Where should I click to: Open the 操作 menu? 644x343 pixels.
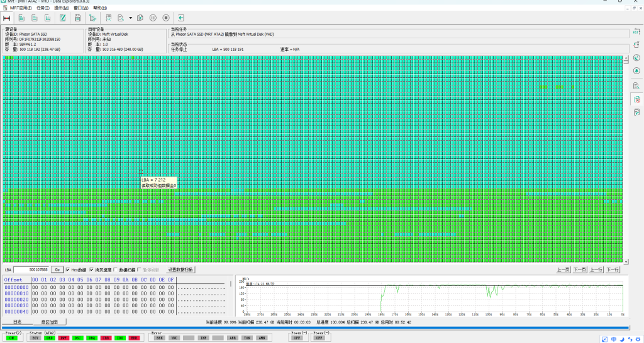tap(62, 8)
